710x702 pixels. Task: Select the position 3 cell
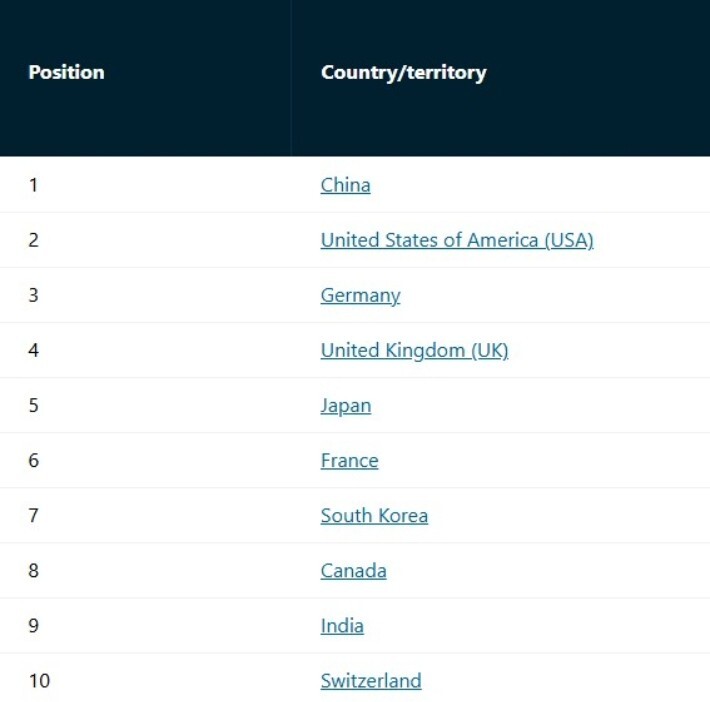(x=34, y=295)
